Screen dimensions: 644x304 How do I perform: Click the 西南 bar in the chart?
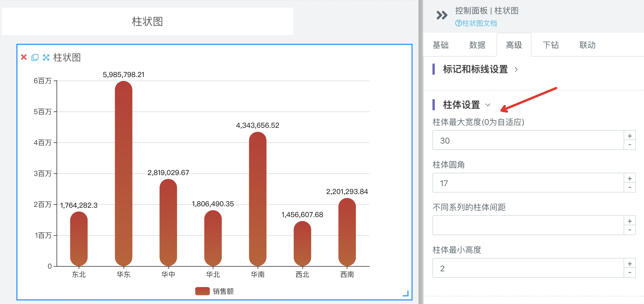click(x=347, y=232)
